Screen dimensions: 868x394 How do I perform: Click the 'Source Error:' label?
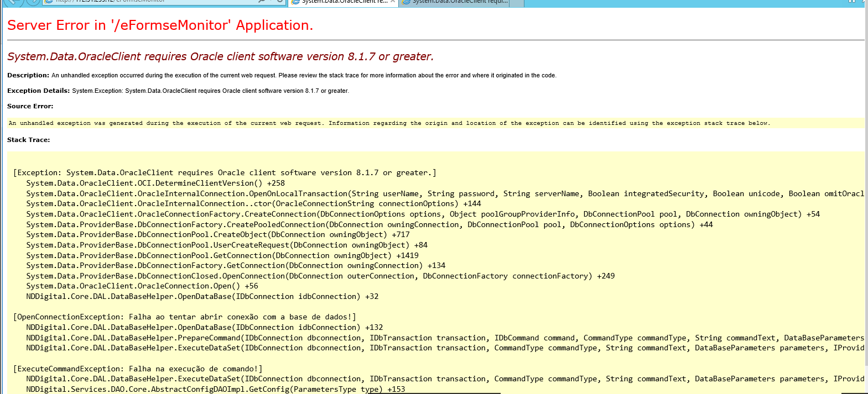[x=30, y=106]
